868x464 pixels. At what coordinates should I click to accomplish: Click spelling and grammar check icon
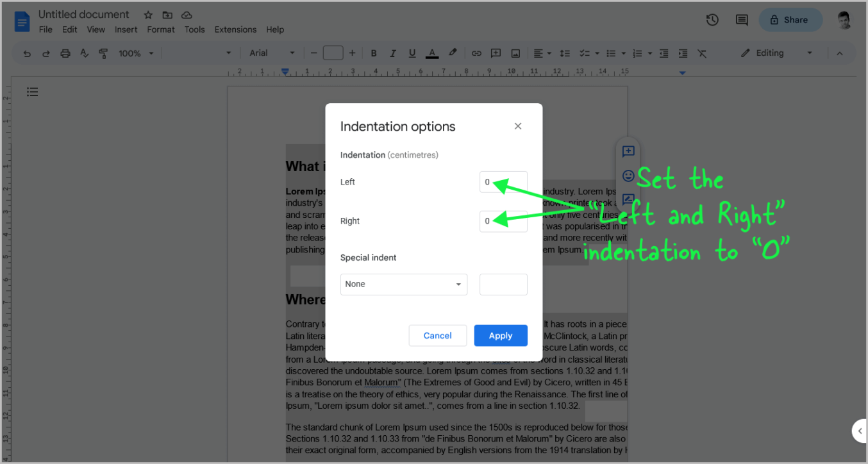84,53
